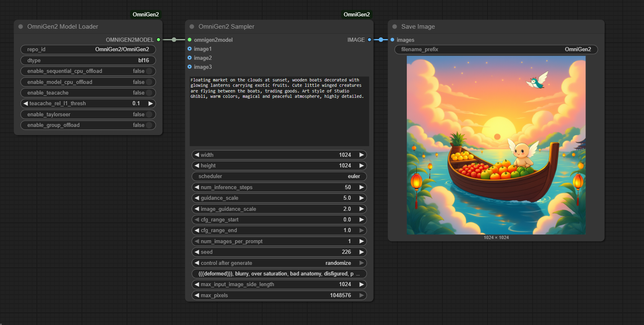Screen dimensions: 644x325
Task: Decrease image_guidance_scale value
Action: [x=197, y=209]
